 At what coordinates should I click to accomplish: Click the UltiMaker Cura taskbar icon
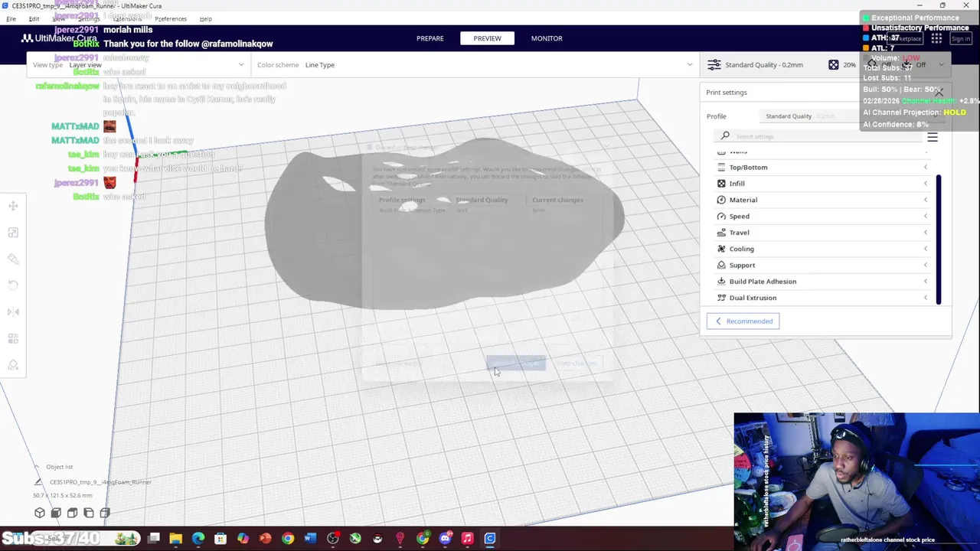point(490,539)
